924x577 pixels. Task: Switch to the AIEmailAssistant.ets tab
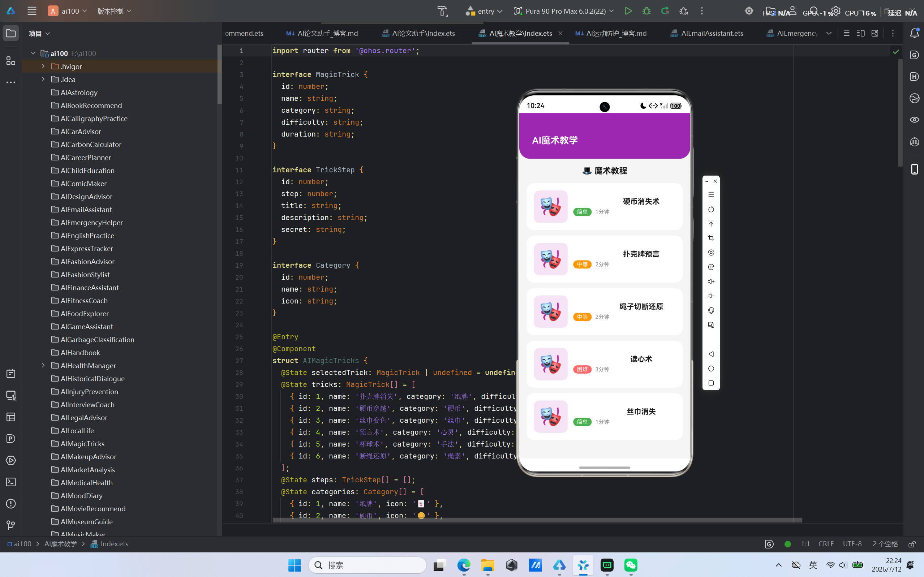[x=707, y=33]
